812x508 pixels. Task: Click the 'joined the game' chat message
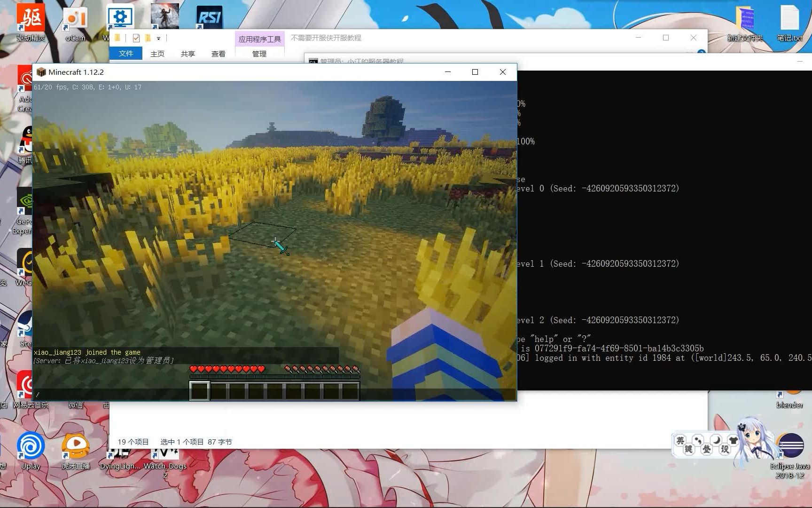87,352
